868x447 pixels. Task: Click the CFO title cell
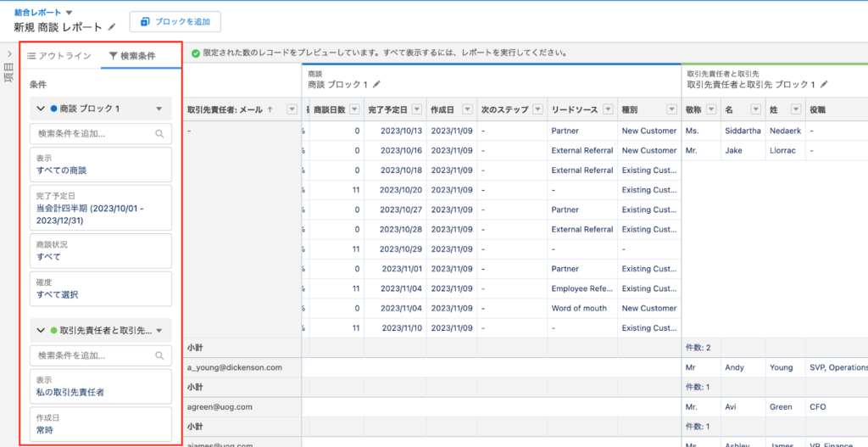[837, 406]
